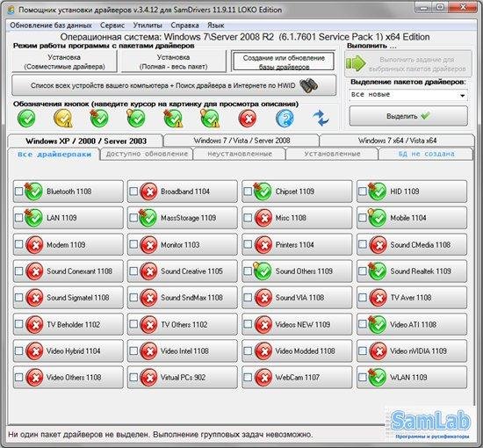483x448 pixels.
Task: Click the Video Hybrid 1104 pack button
Action: (68, 351)
